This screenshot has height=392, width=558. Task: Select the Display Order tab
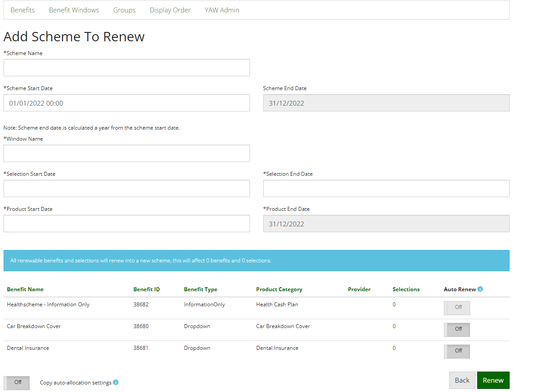tap(170, 10)
